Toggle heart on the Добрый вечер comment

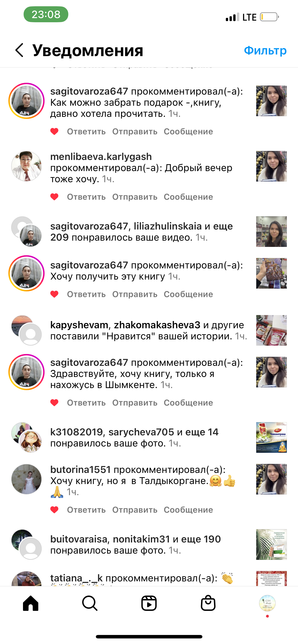(x=54, y=197)
